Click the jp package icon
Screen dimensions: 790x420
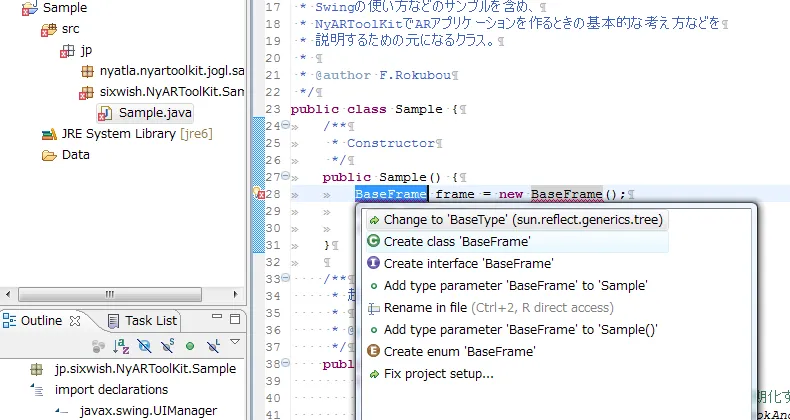pyautogui.click(x=67, y=51)
